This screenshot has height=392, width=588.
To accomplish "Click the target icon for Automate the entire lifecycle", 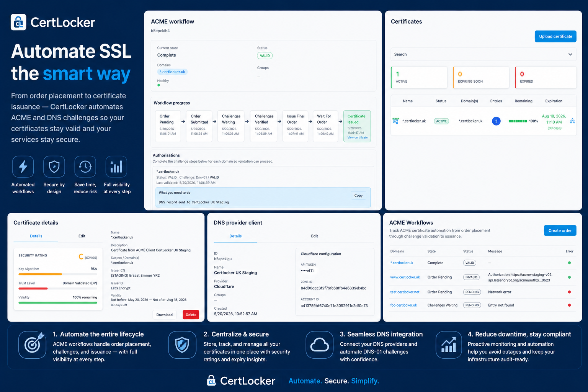I will (x=33, y=345).
